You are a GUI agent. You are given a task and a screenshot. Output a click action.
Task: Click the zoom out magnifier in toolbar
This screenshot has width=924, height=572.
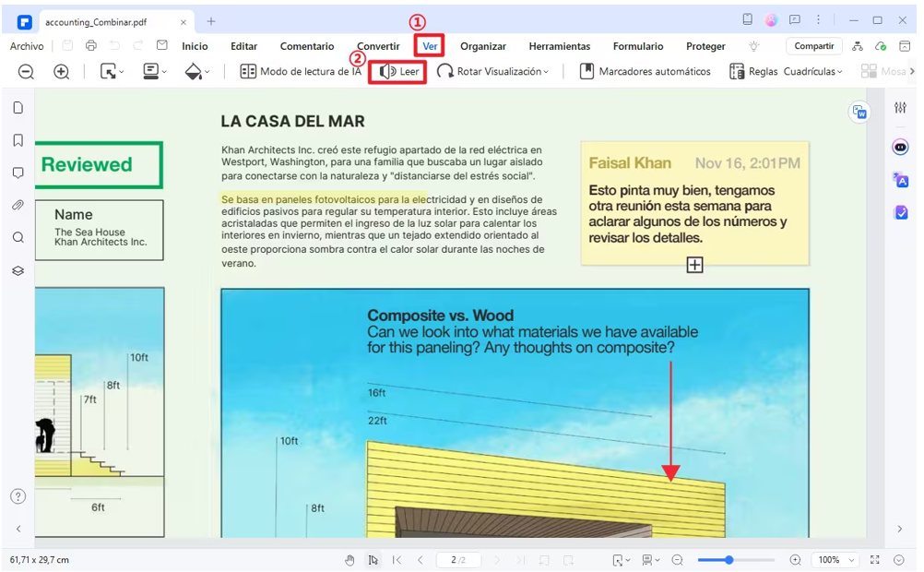27,72
